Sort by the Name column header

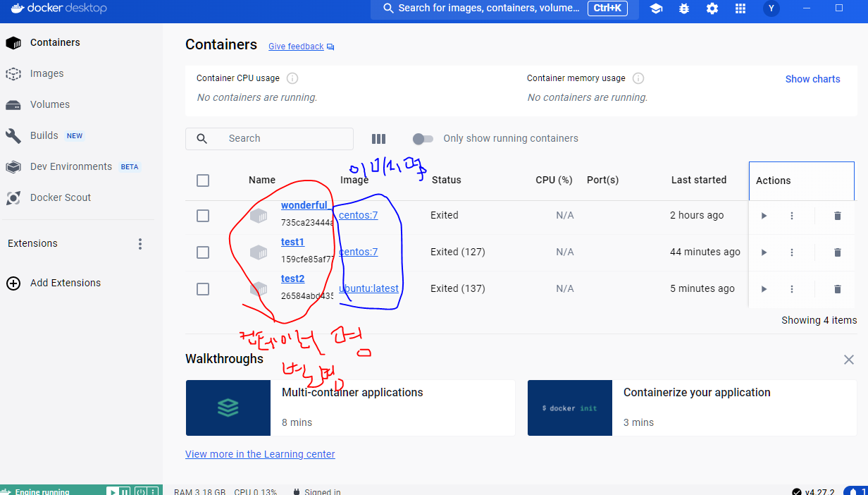(x=262, y=180)
